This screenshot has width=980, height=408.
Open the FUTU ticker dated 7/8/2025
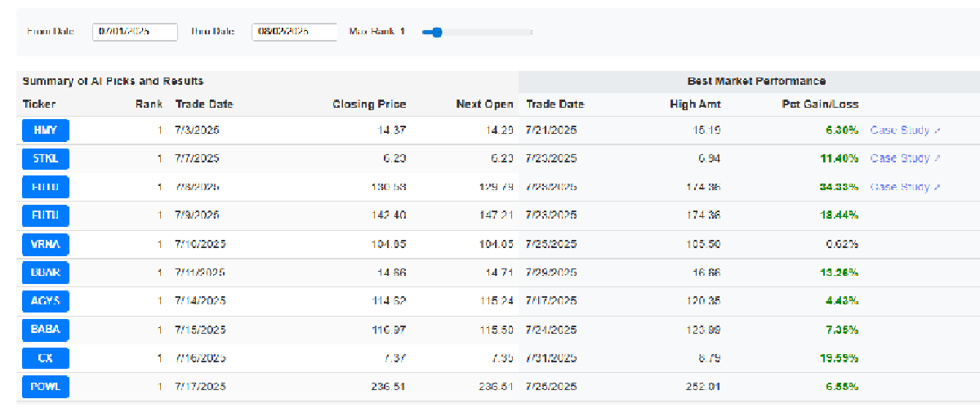(46, 187)
